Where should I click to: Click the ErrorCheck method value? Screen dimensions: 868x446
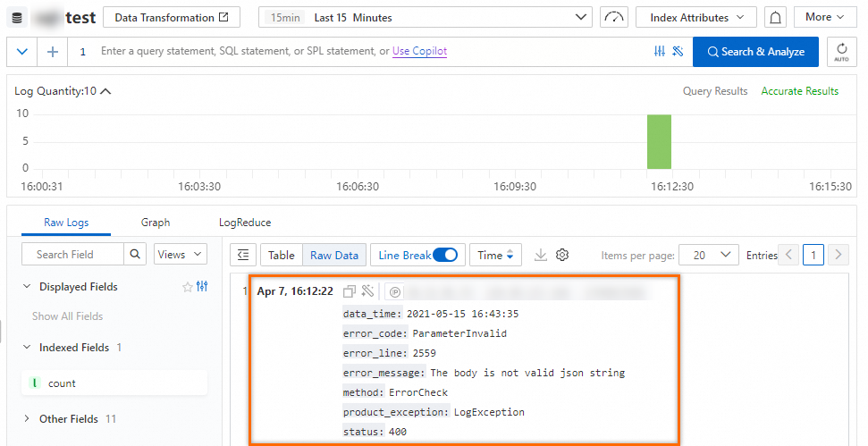[x=418, y=392]
